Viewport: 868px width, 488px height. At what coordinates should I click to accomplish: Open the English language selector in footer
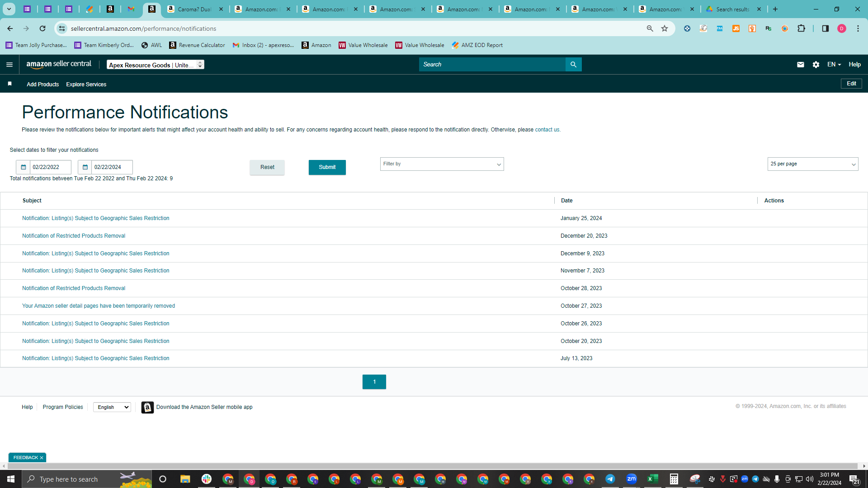tap(112, 407)
